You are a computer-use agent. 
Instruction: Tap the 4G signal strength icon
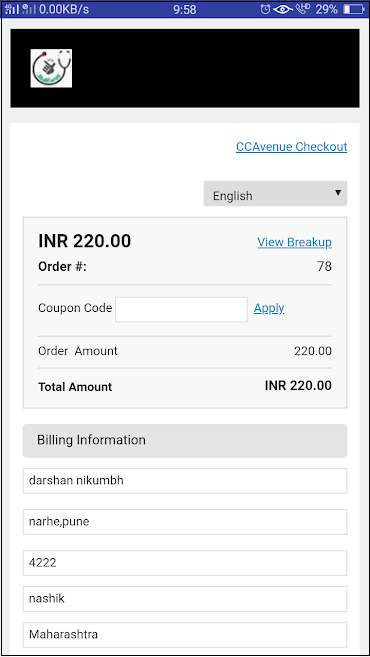[x=13, y=9]
